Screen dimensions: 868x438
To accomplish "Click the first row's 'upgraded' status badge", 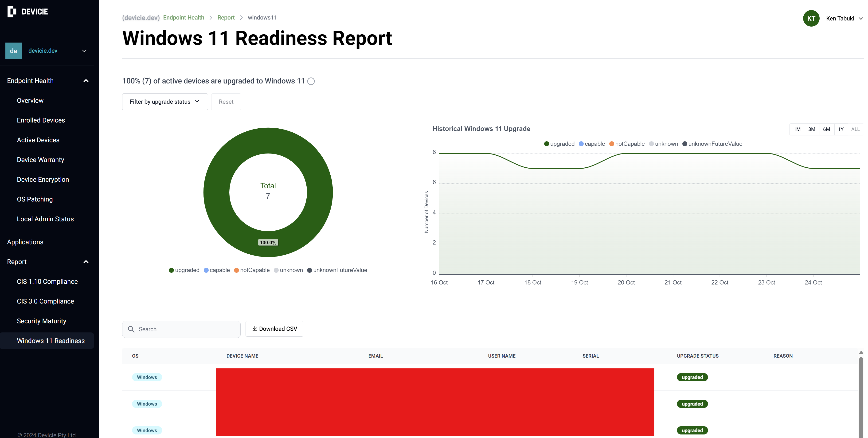I will pos(692,377).
